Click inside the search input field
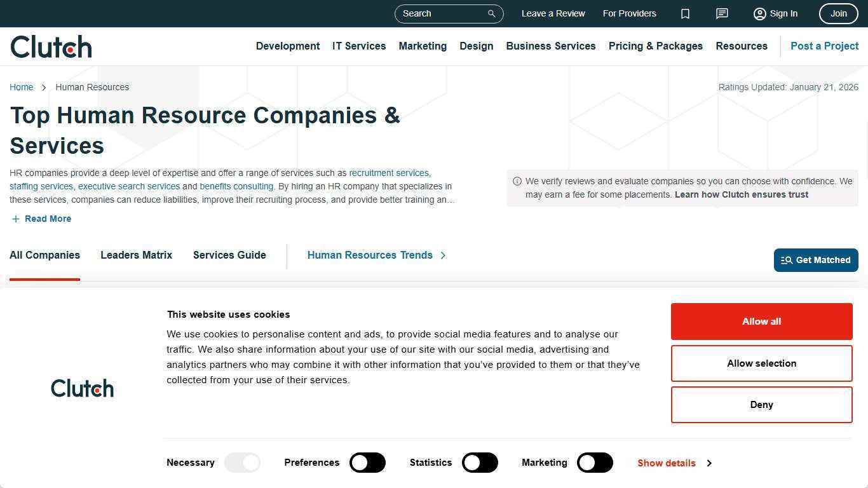Viewport: 868px width, 488px height. coord(445,13)
